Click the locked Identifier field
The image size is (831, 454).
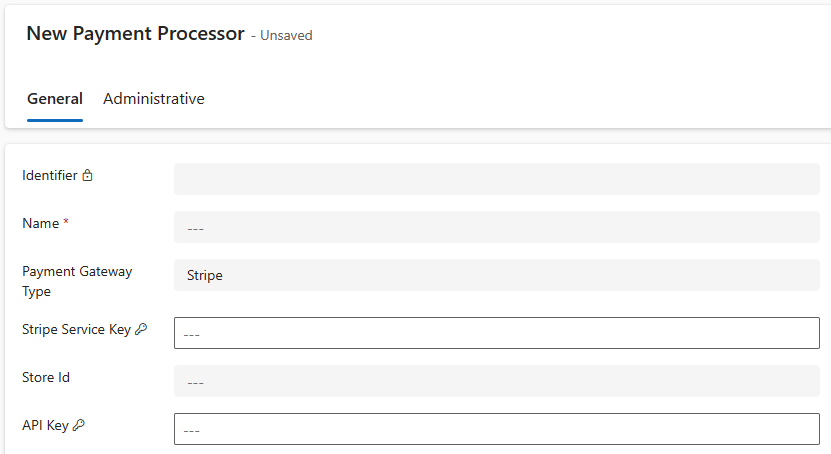pyautogui.click(x=496, y=179)
